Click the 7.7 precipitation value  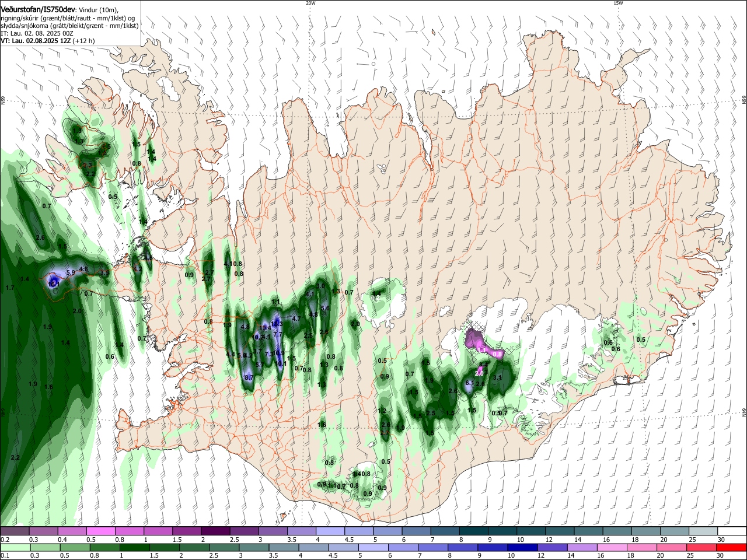point(278,334)
